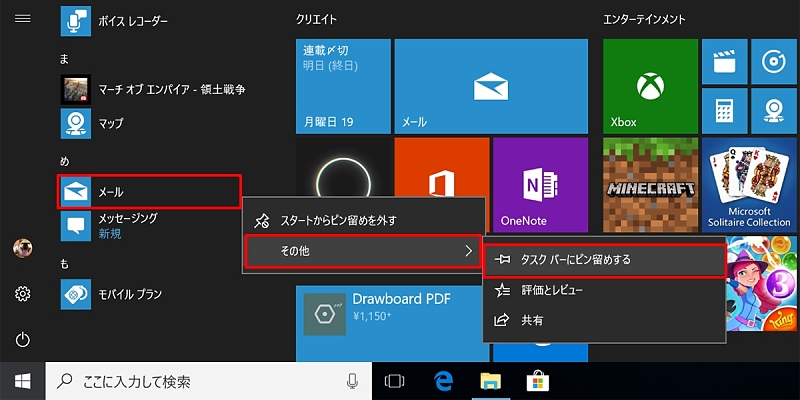Open the large メール tile
Viewport: 800px width, 400px height.
click(x=491, y=86)
